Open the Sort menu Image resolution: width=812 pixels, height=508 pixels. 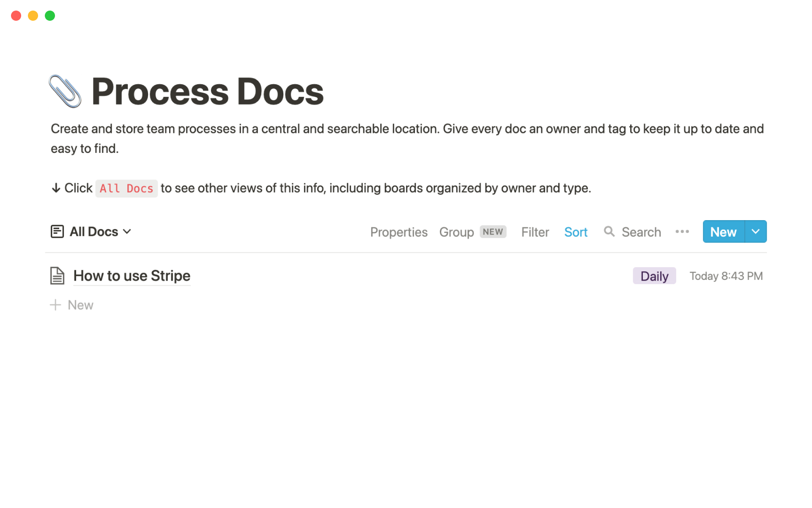(x=576, y=232)
